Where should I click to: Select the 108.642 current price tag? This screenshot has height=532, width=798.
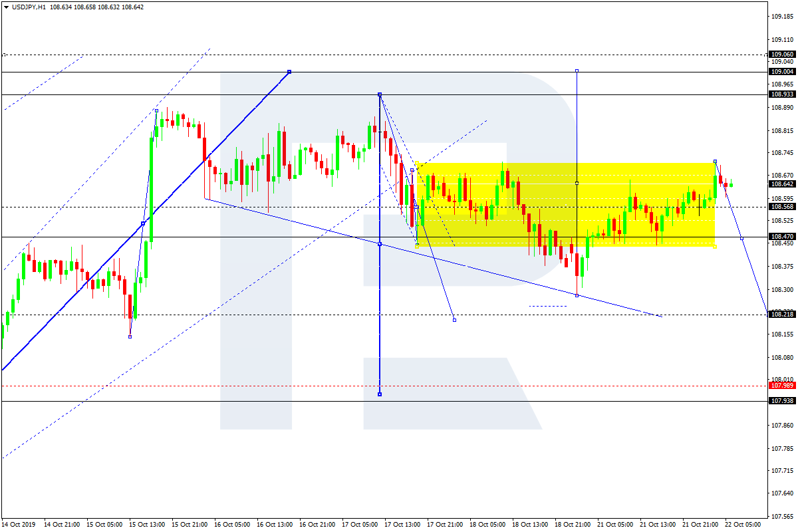click(x=782, y=185)
